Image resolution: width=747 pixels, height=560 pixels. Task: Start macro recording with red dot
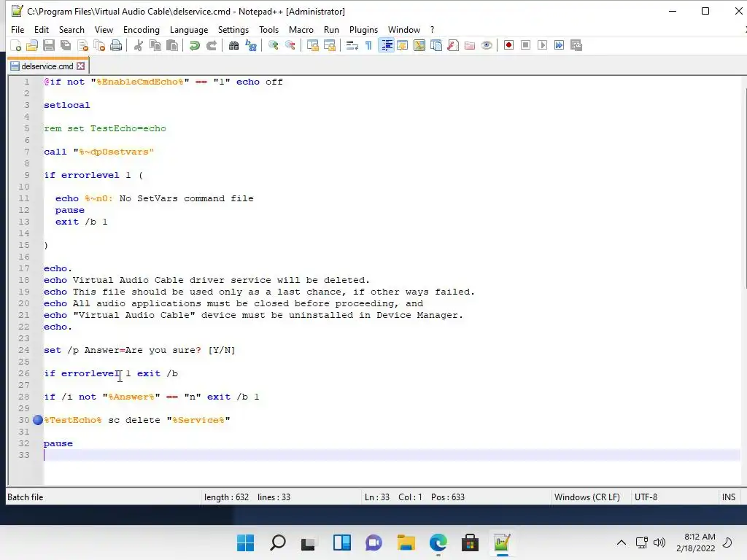click(508, 45)
